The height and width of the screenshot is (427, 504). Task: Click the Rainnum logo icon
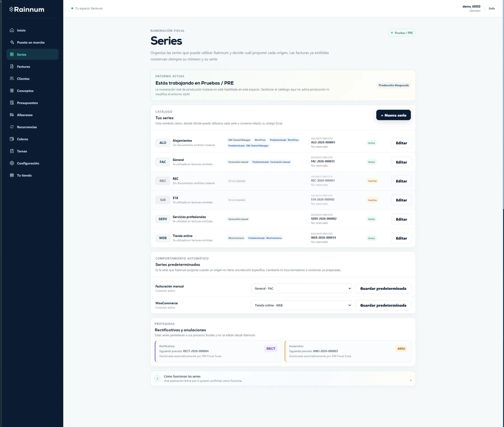point(11,9)
